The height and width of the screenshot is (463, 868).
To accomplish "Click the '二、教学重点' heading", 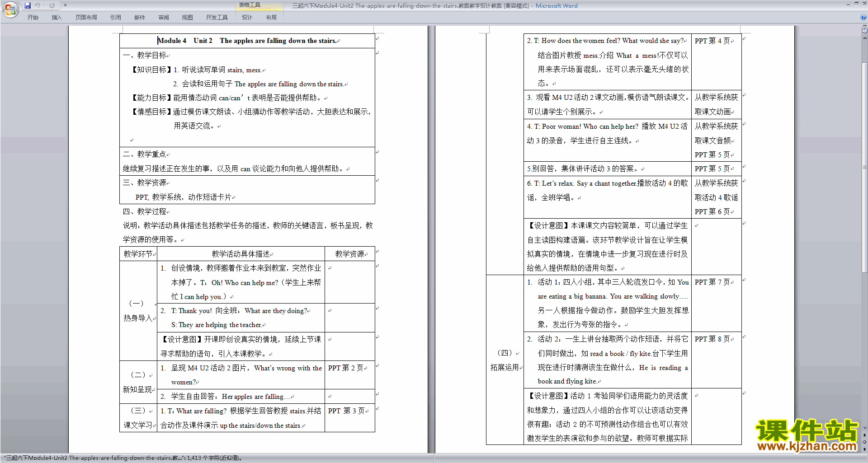I will tap(145, 154).
